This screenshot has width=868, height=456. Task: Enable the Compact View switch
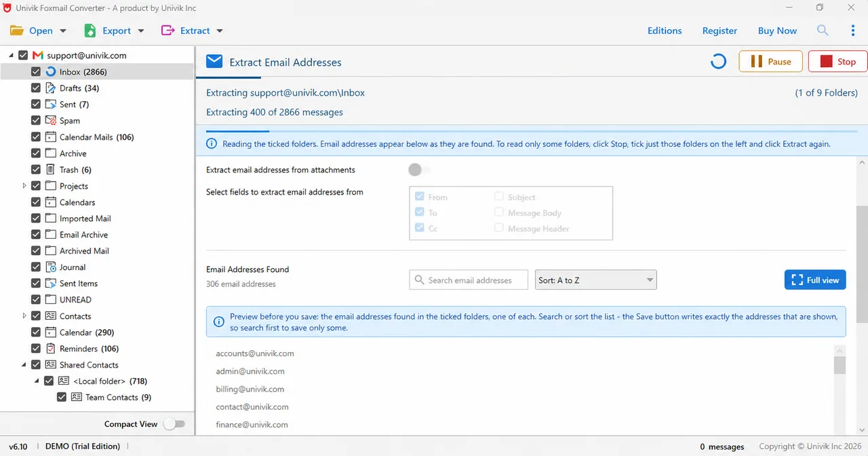pos(174,424)
